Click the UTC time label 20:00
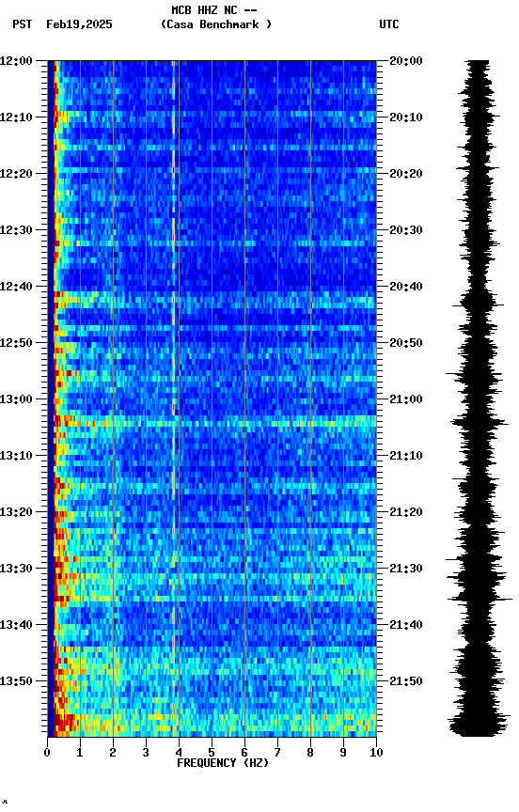 (406, 61)
